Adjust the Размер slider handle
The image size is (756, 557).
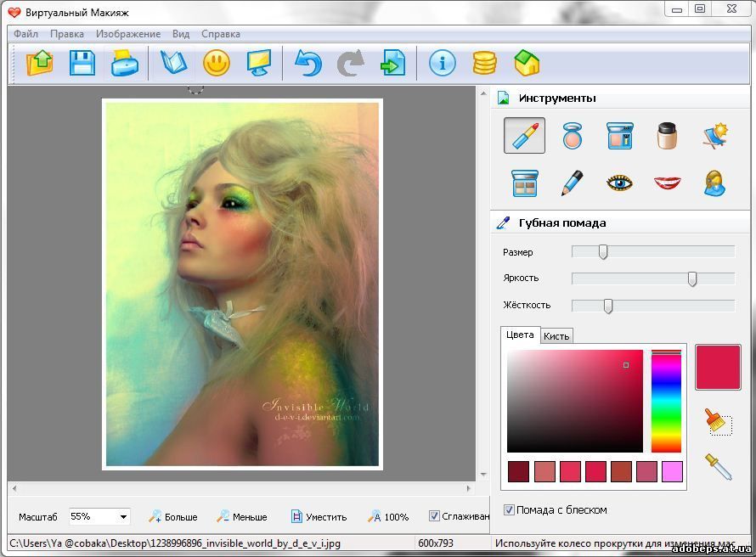point(603,251)
